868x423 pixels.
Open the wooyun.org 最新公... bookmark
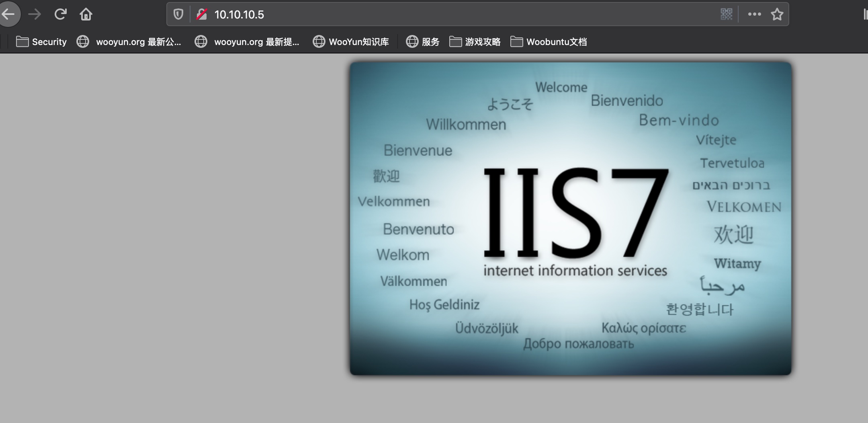click(129, 42)
